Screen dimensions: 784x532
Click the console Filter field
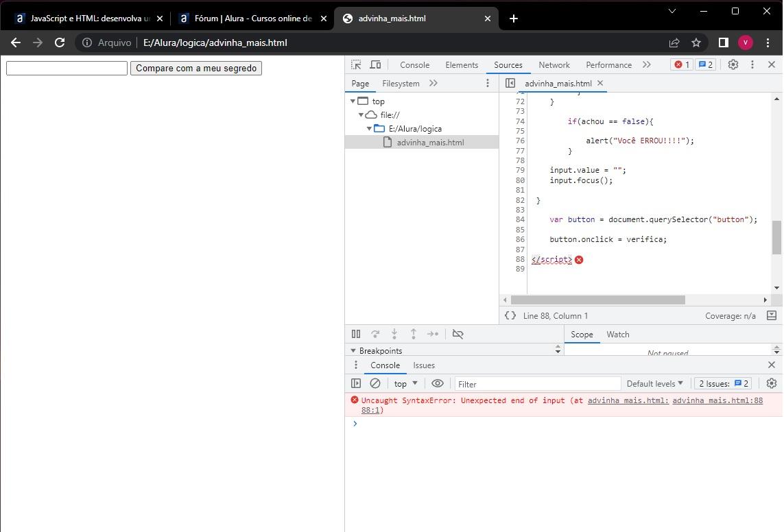click(x=538, y=384)
